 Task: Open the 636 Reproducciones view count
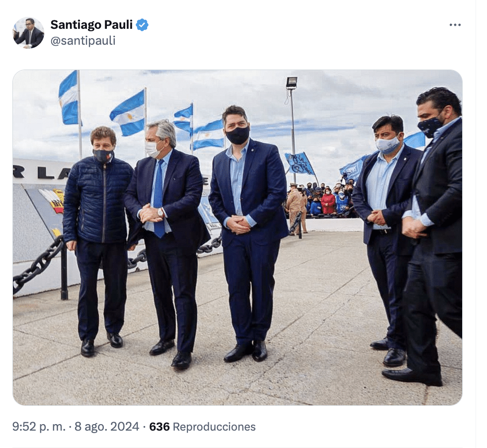coord(203,427)
